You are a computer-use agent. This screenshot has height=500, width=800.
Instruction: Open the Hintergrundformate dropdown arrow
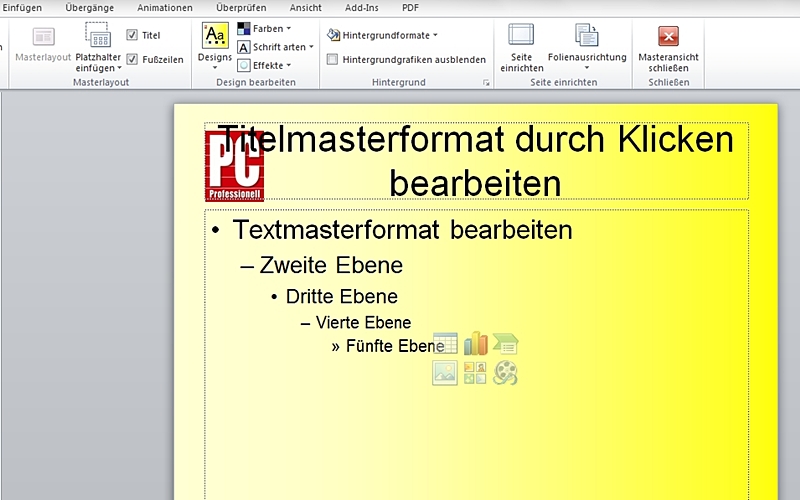point(435,35)
